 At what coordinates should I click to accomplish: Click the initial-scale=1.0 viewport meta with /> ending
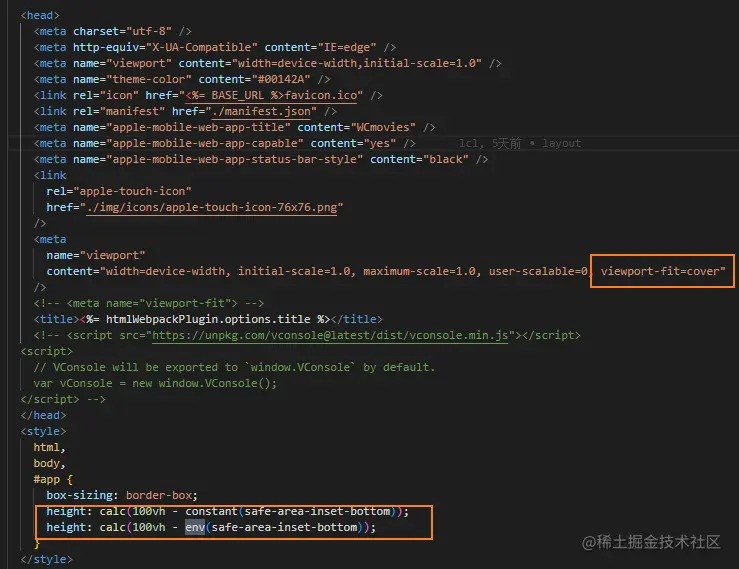pos(267,63)
